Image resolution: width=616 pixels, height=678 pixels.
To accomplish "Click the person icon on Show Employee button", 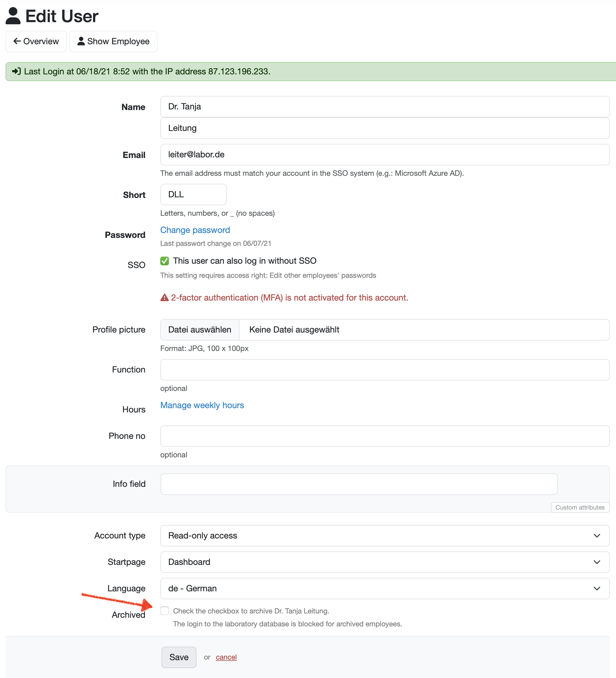I will (81, 41).
